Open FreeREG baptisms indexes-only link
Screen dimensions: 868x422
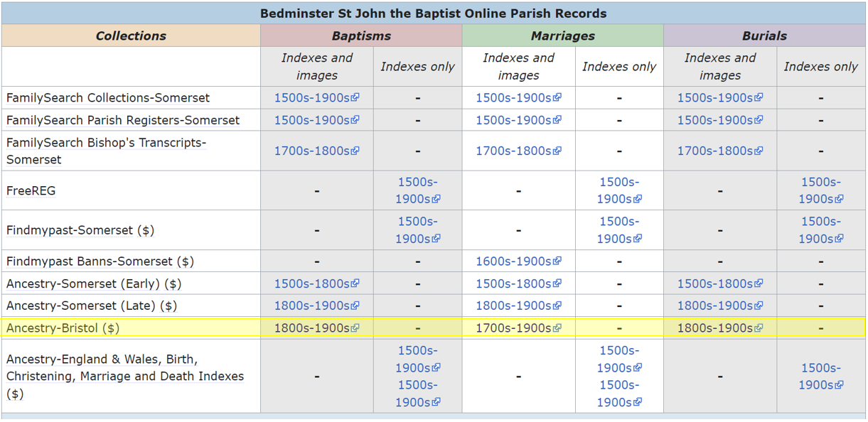(418, 190)
